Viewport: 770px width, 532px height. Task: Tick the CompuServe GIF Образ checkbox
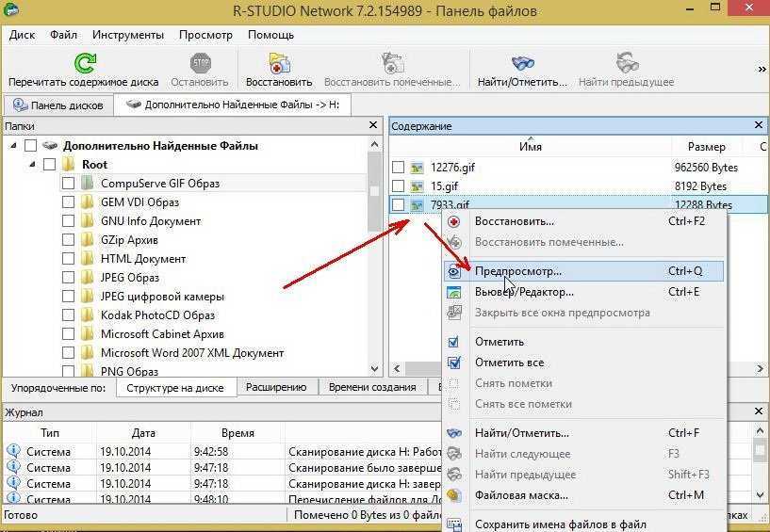click(x=68, y=184)
